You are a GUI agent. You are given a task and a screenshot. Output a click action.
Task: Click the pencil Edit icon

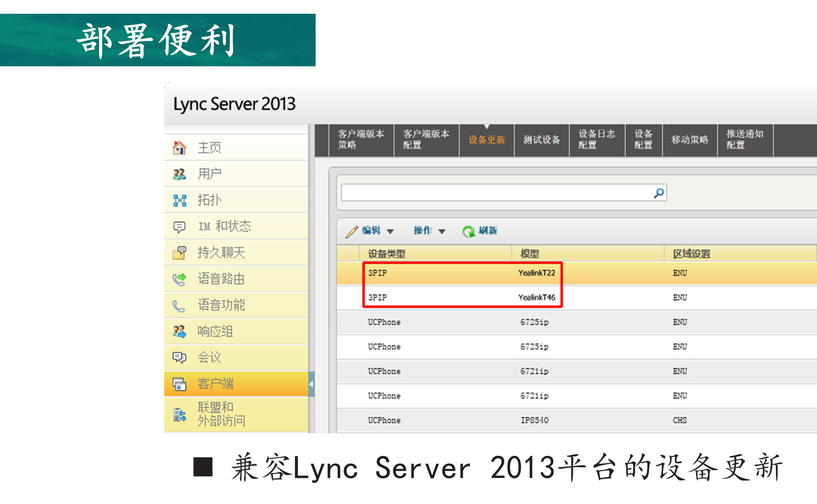[351, 231]
